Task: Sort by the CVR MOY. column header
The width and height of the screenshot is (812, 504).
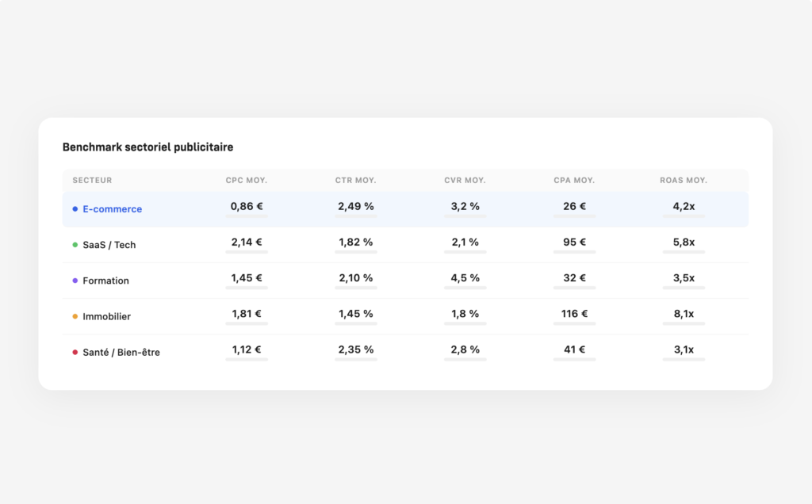Action: pyautogui.click(x=465, y=181)
